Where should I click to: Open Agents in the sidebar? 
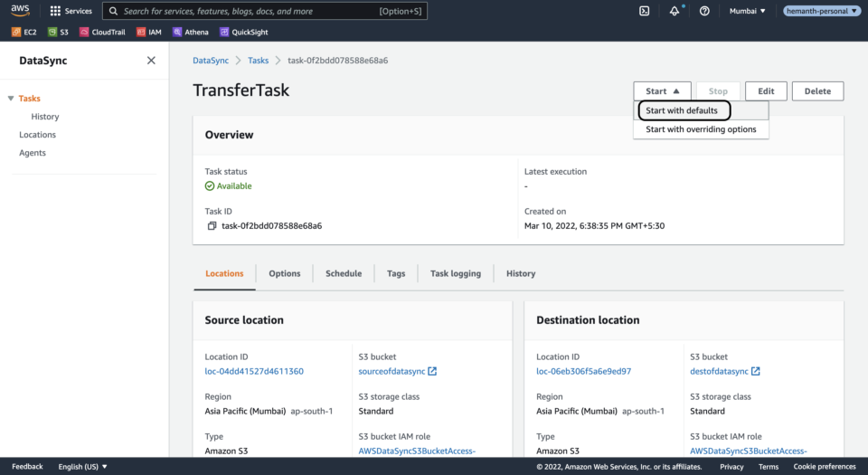[x=33, y=153]
